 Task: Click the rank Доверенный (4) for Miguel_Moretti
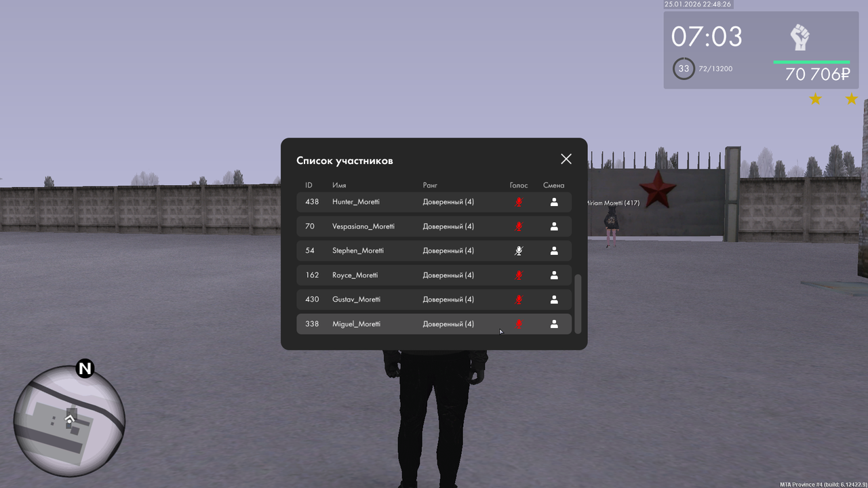(448, 324)
